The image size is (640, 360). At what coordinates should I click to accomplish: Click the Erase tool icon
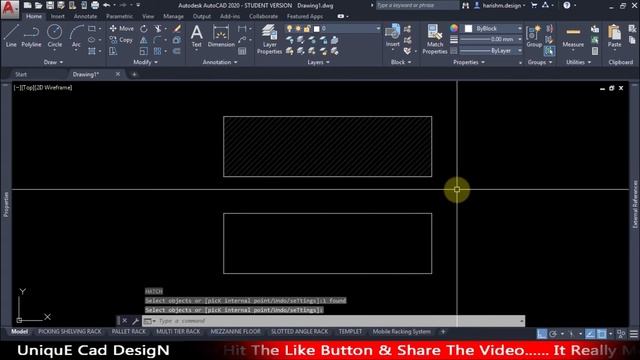[177, 29]
